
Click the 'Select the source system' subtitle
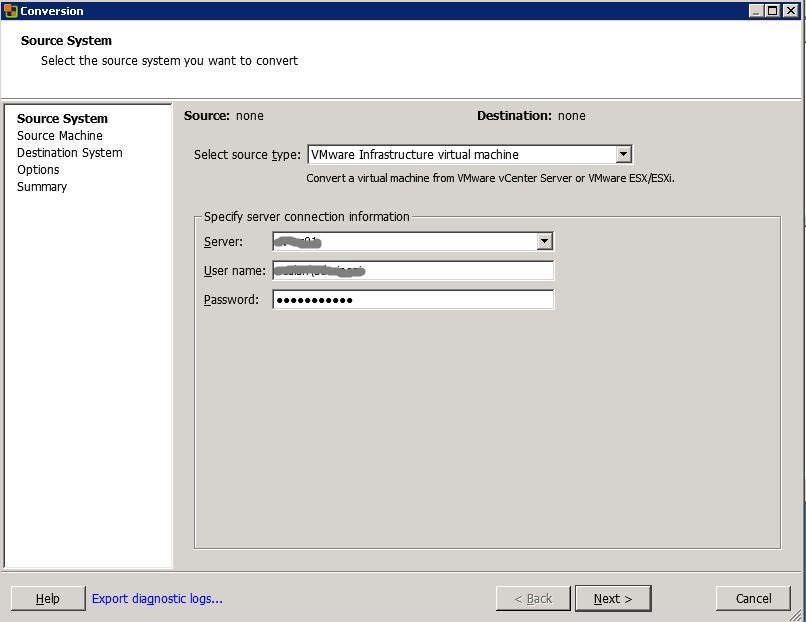(169, 61)
